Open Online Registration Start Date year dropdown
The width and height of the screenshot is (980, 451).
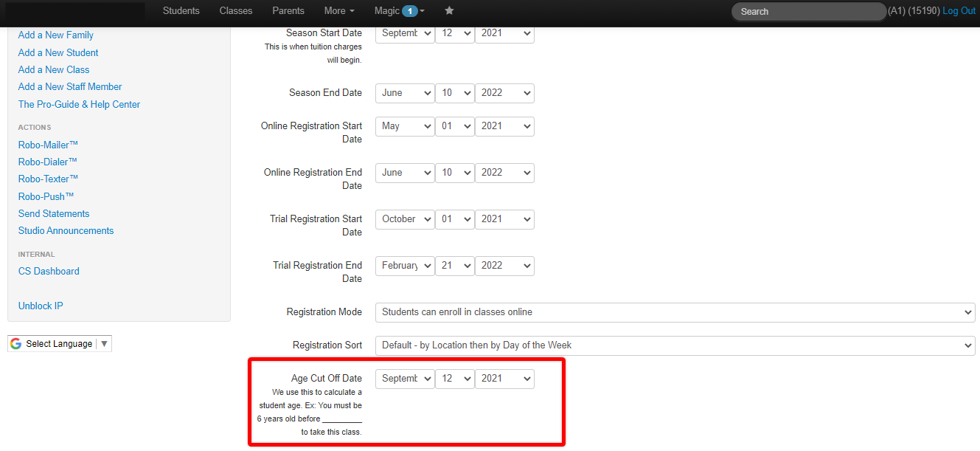(504, 126)
